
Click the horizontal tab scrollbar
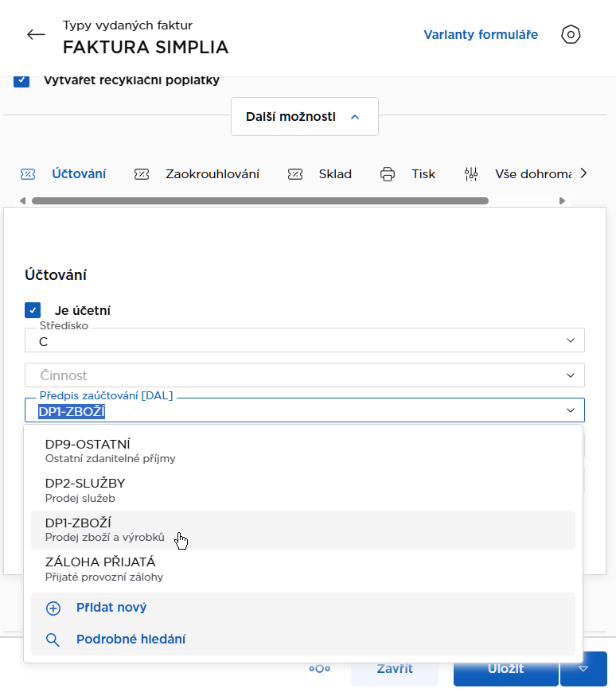259,200
